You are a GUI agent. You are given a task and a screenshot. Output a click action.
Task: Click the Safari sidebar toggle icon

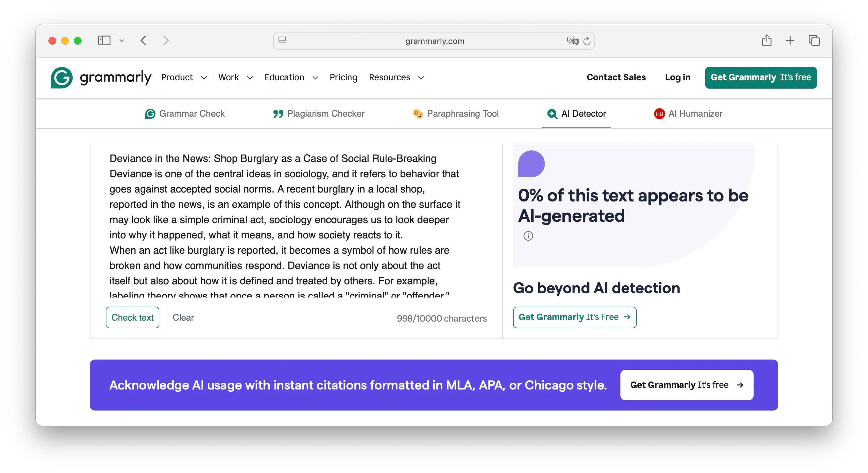(104, 41)
